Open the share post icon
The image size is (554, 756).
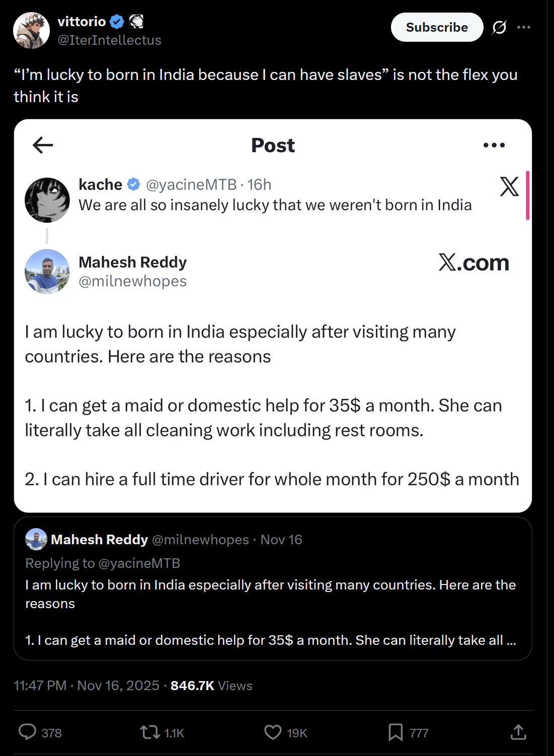tap(518, 732)
